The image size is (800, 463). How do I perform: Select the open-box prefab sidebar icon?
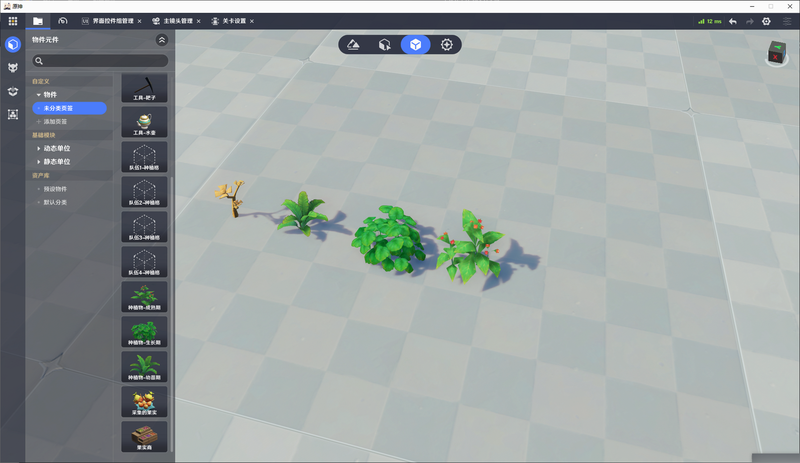tap(13, 91)
